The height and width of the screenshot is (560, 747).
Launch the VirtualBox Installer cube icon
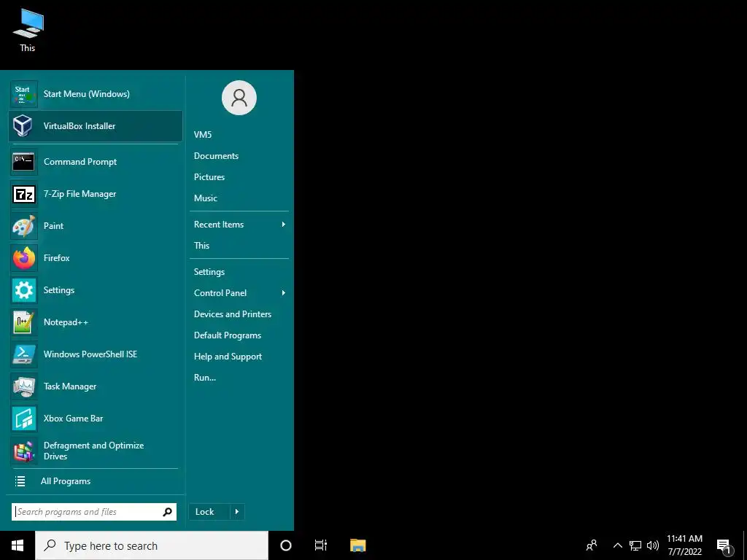23,125
